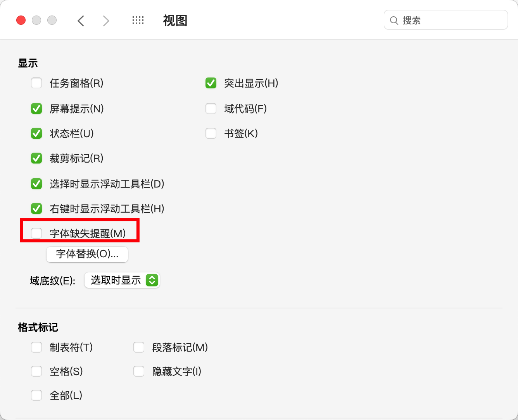
Task: Open the show-all grid icon
Action: pyautogui.click(x=138, y=21)
